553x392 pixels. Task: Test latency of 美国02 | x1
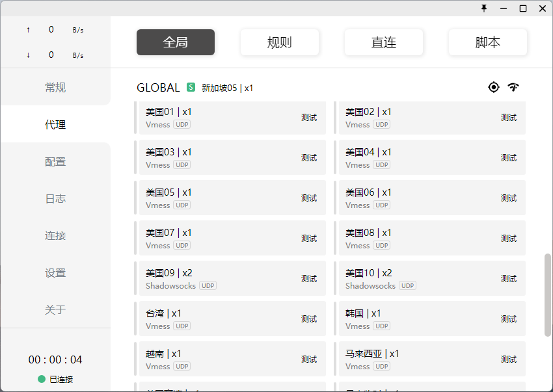pos(509,118)
